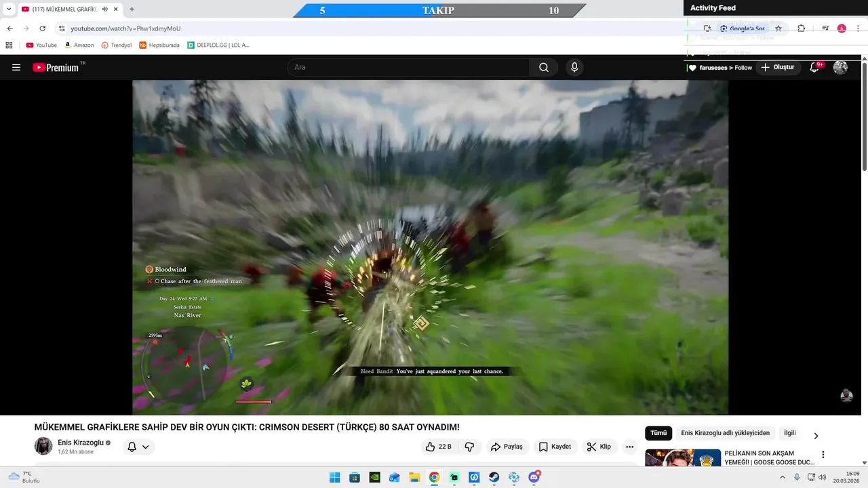Select the İlgili filter chip
Image resolution: width=868 pixels, height=488 pixels.
(790, 433)
